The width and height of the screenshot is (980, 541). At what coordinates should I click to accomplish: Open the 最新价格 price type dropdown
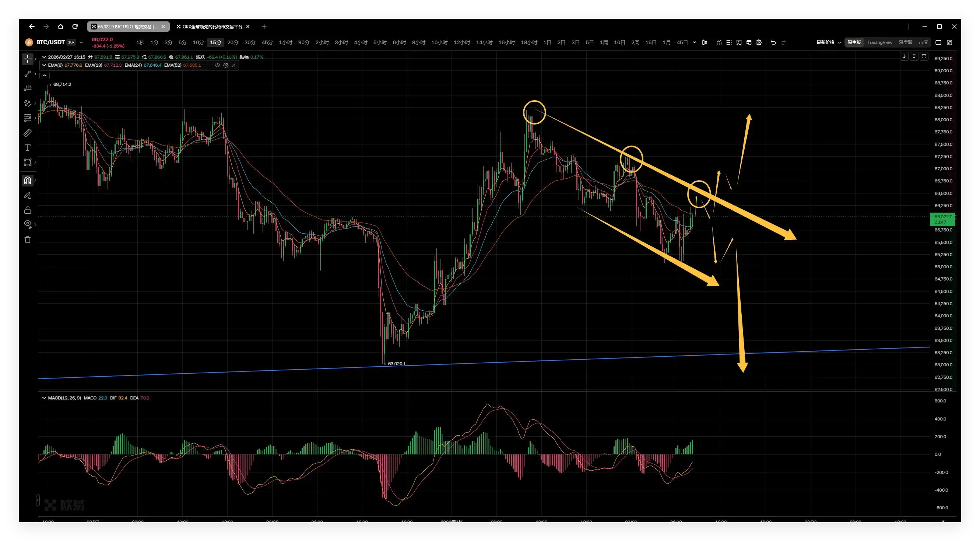point(829,43)
